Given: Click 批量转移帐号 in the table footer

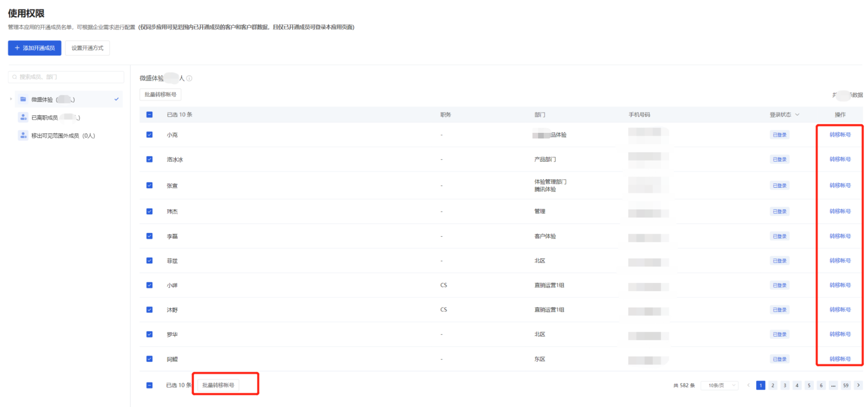Looking at the screenshot, I should tap(218, 385).
